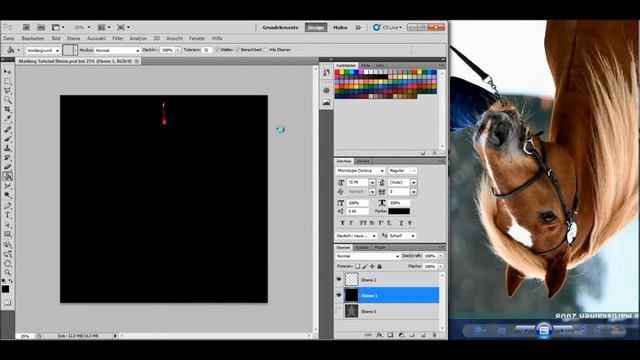Open CS Live button

tap(387, 27)
